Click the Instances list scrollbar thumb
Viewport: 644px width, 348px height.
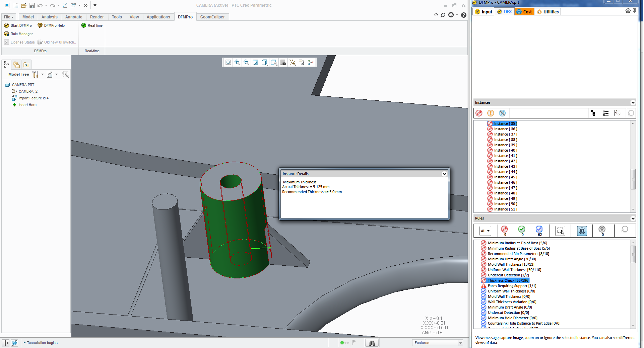(633, 179)
